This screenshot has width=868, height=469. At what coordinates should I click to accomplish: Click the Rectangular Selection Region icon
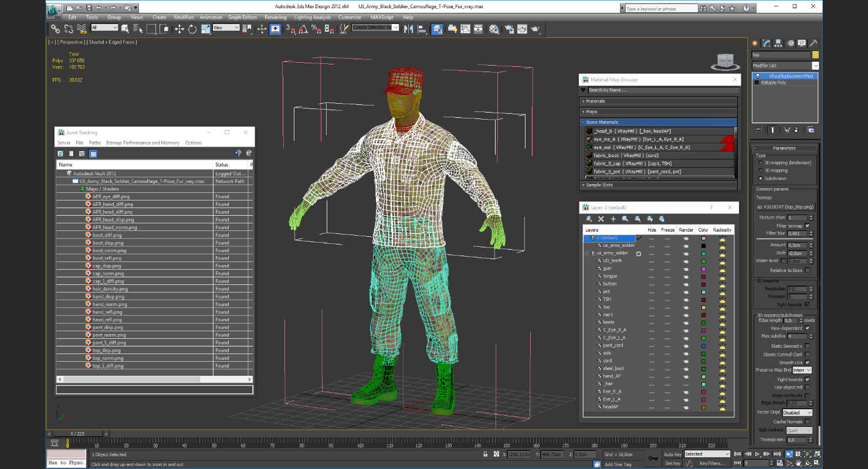tap(151, 29)
